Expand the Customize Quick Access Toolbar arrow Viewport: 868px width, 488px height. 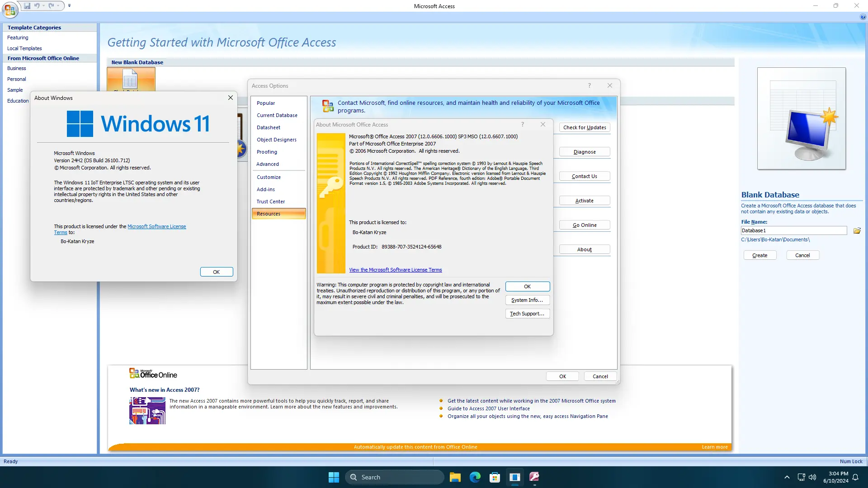(69, 6)
